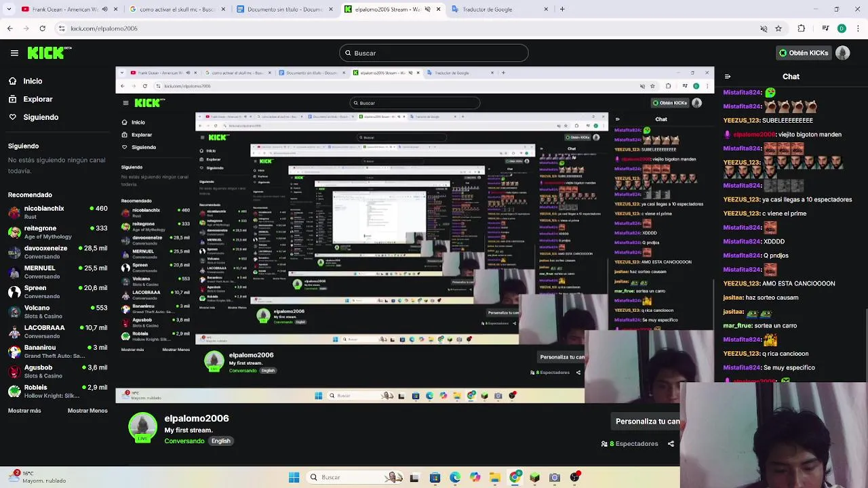
Task: Click the share icon beside Espectadores
Action: [671, 444]
